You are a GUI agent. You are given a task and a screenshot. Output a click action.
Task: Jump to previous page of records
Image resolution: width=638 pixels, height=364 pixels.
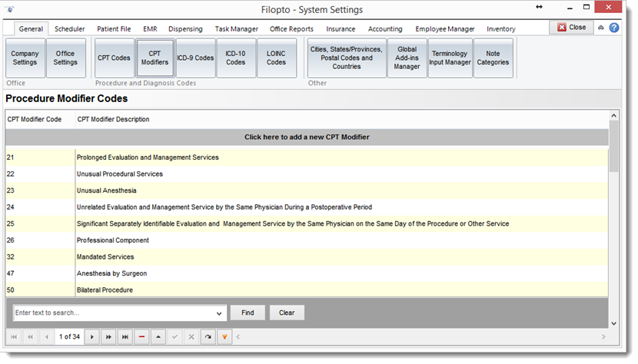coord(30,337)
